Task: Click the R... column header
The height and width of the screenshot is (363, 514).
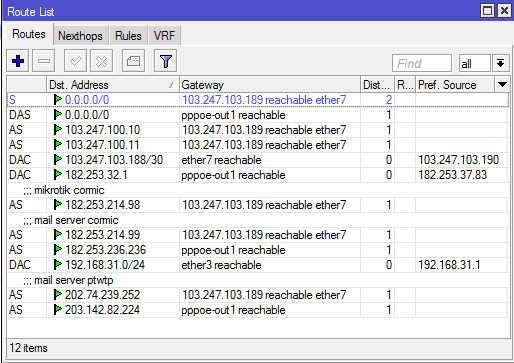Action: click(x=405, y=85)
